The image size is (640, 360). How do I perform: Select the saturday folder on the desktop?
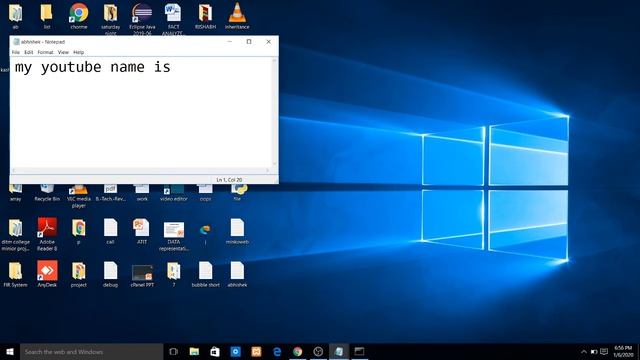(x=111, y=18)
